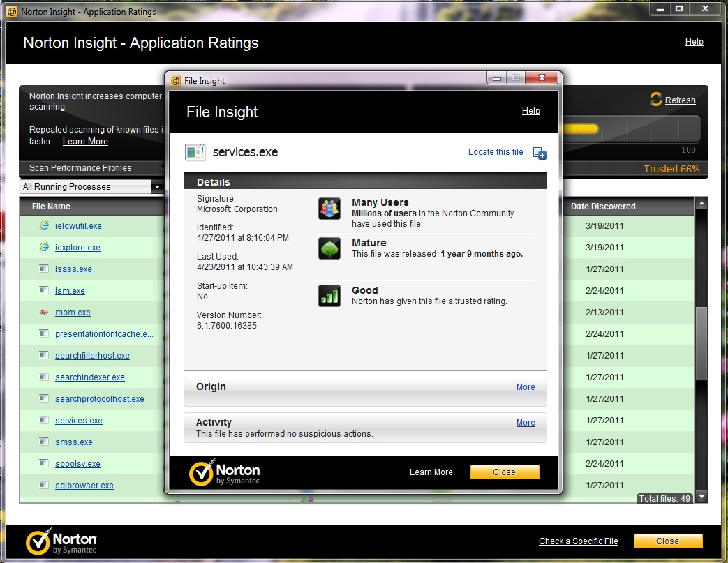The height and width of the screenshot is (563, 728).
Task: Expand Activity section via More link
Action: click(x=526, y=423)
